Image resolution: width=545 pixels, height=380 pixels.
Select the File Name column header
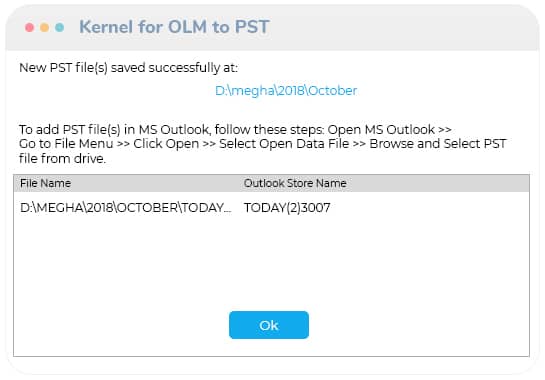point(46,183)
